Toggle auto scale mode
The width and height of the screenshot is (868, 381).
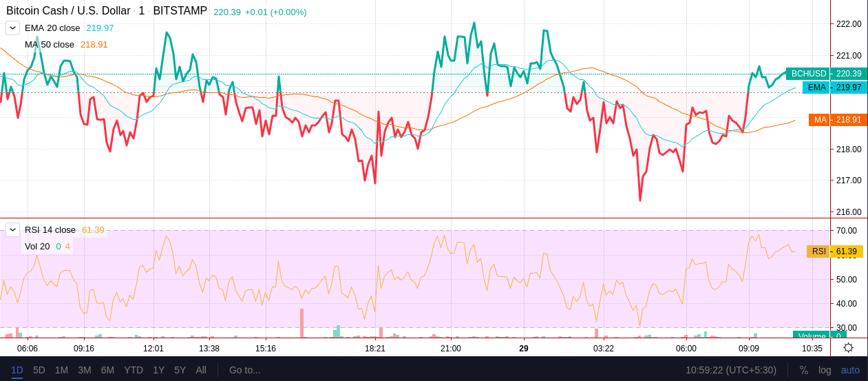coord(850,370)
